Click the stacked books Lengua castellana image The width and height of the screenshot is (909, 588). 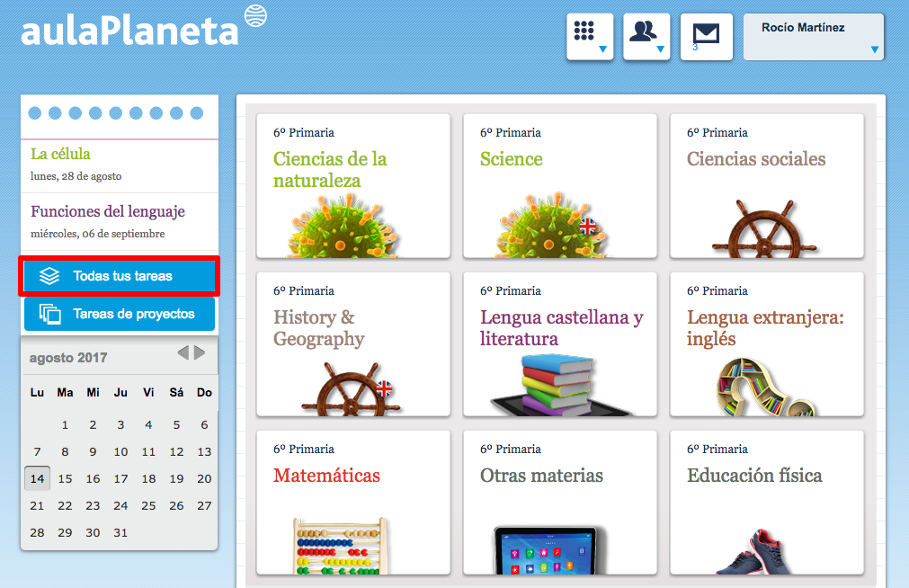coord(557,384)
